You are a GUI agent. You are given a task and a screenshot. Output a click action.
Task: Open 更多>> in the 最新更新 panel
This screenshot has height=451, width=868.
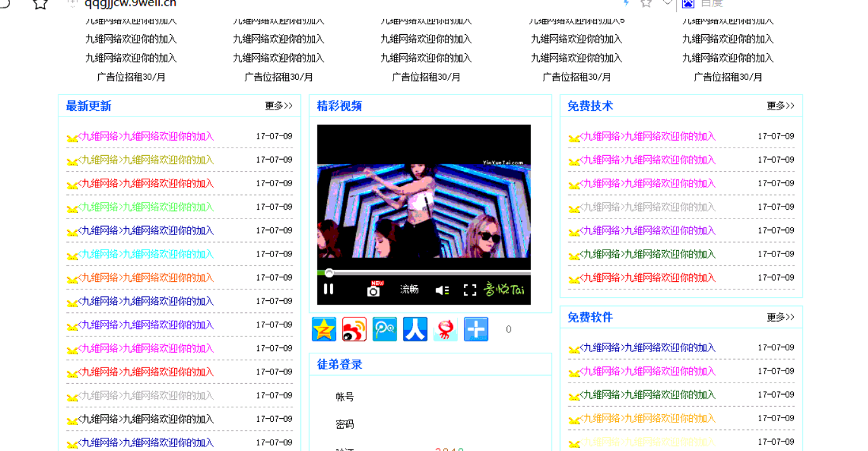[279, 106]
